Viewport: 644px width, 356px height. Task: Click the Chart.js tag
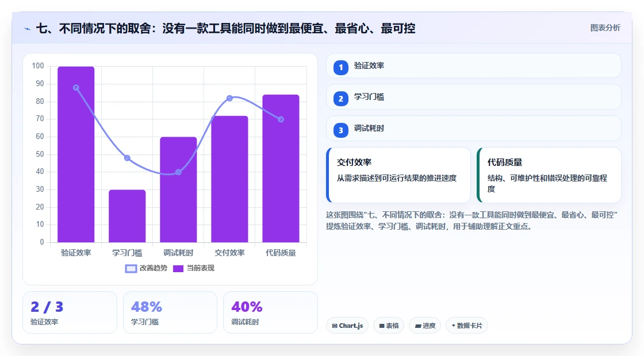[347, 326]
